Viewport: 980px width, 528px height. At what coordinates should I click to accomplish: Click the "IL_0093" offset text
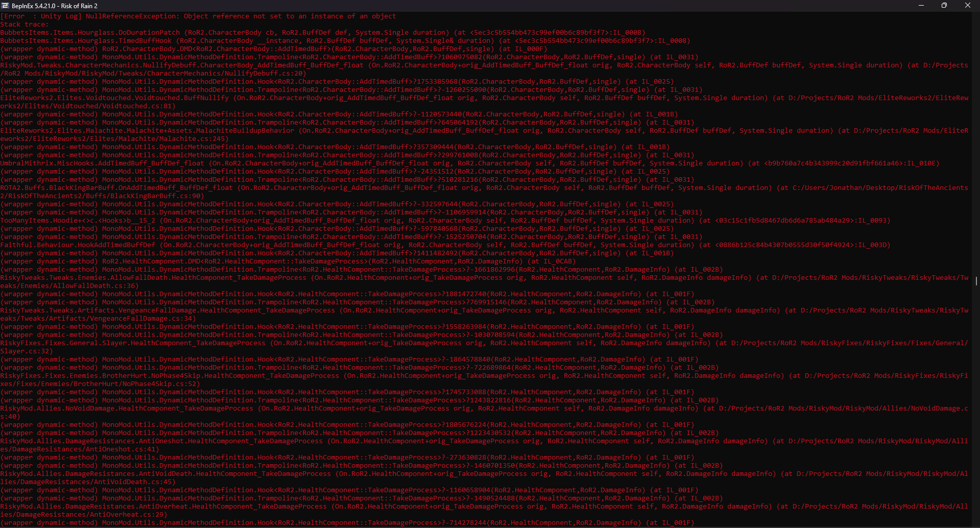[874, 221]
